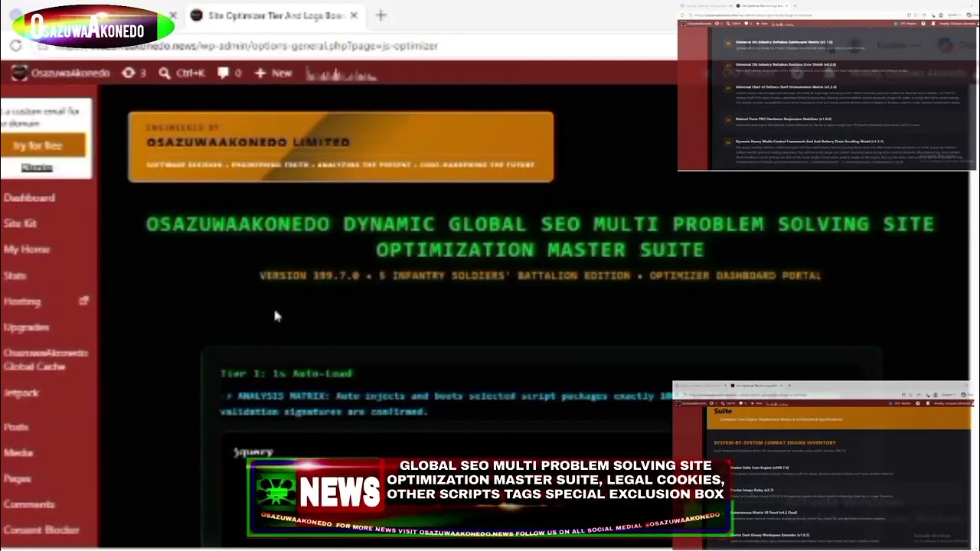Open the top-right inset video window
This screenshot has height=551, width=980.
pos(828,86)
